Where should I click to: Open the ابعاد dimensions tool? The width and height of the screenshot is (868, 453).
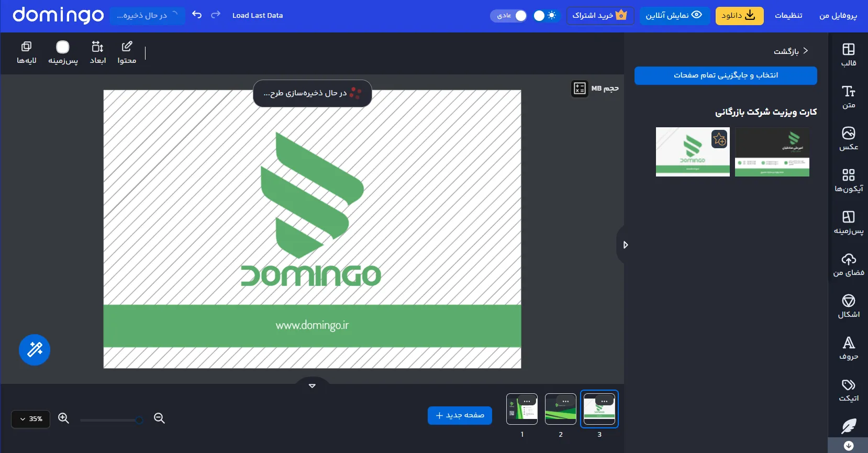(97, 53)
